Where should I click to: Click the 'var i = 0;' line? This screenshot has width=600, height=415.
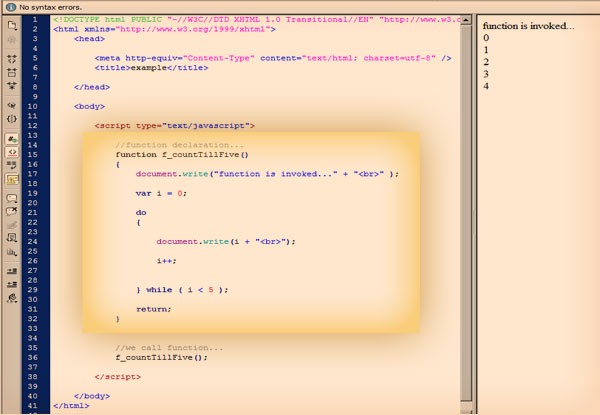coord(161,193)
